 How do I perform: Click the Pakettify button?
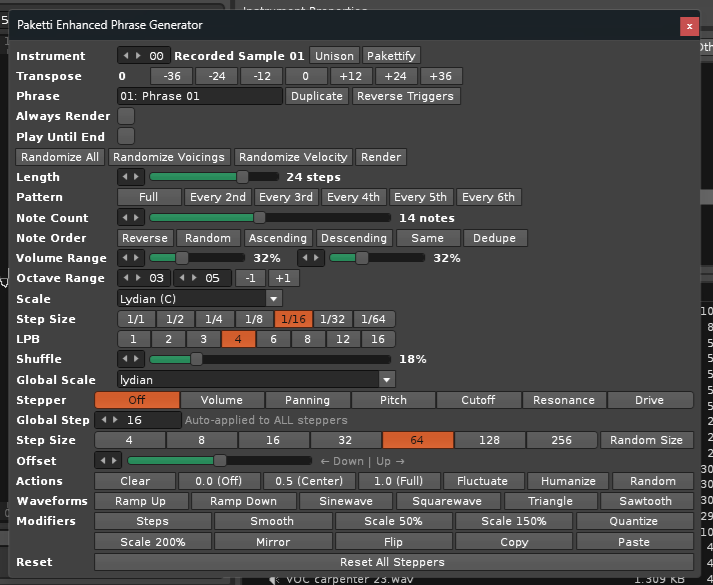point(391,56)
